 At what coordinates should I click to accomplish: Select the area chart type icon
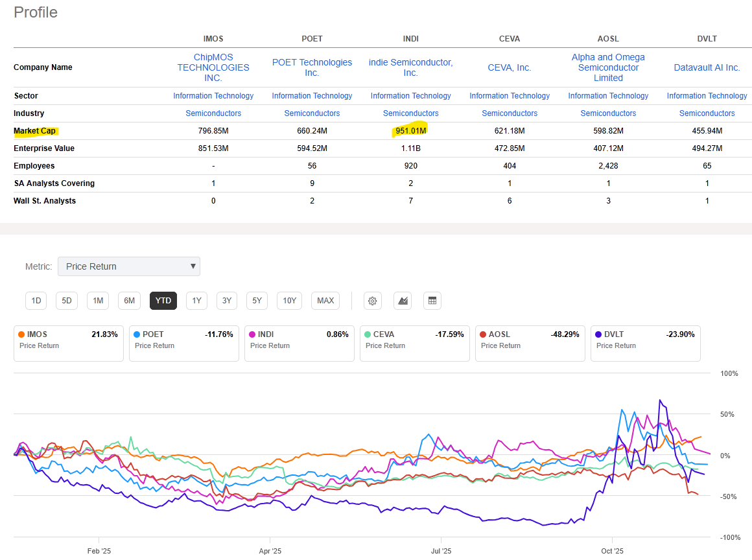point(402,300)
